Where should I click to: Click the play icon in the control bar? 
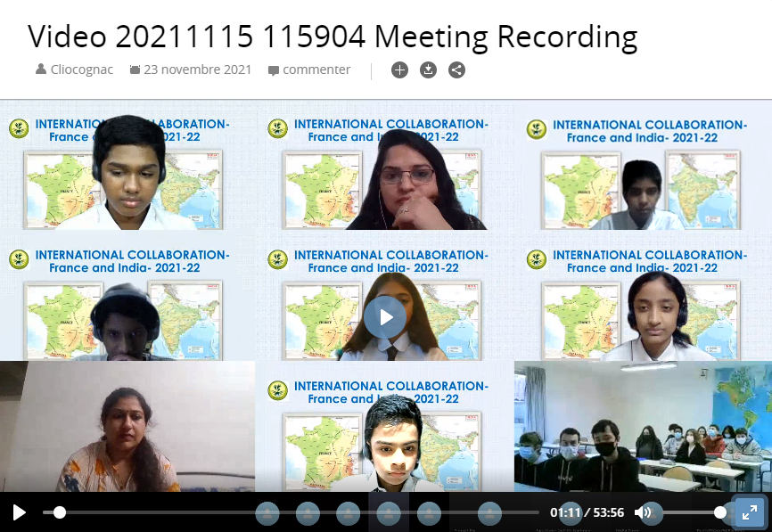coord(20,512)
